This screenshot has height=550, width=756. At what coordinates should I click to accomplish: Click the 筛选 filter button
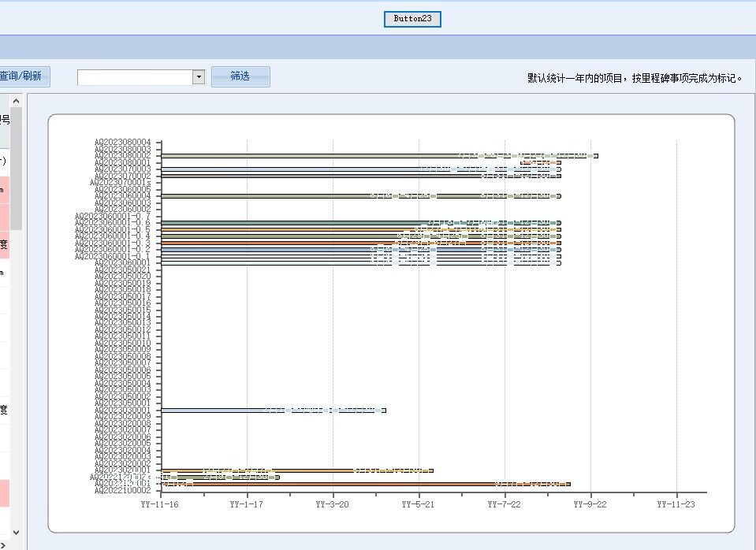tap(240, 76)
